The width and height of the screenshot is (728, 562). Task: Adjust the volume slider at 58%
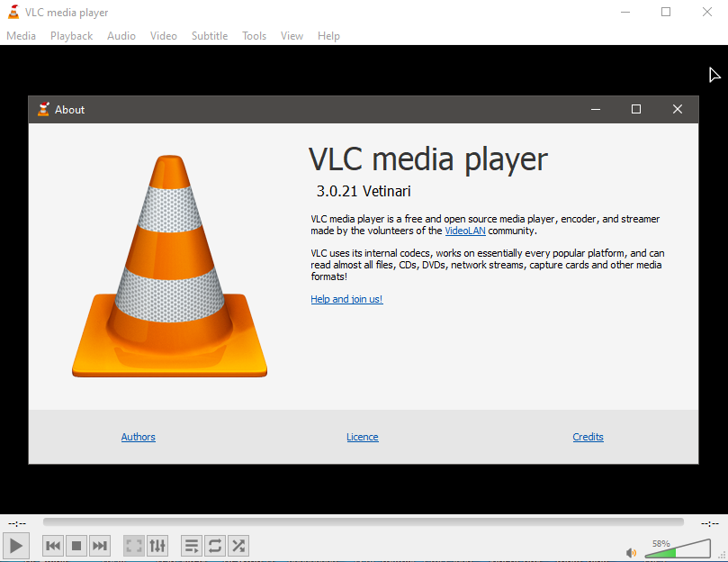pyautogui.click(x=678, y=549)
